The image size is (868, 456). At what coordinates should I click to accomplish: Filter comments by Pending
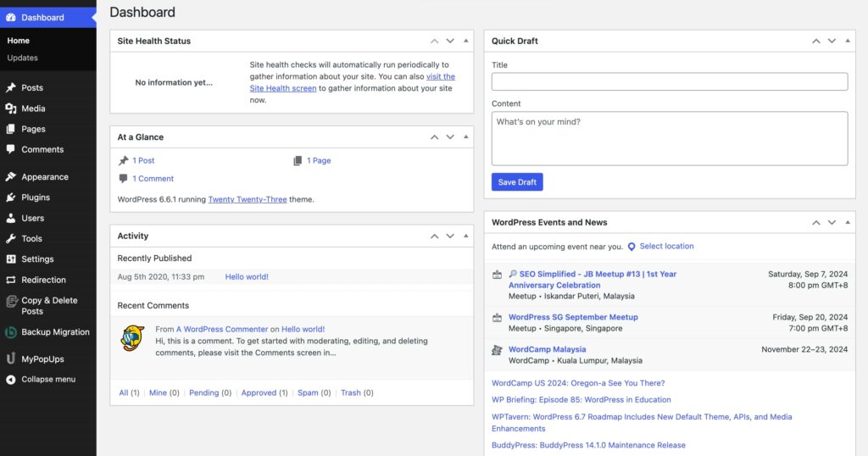(x=203, y=393)
